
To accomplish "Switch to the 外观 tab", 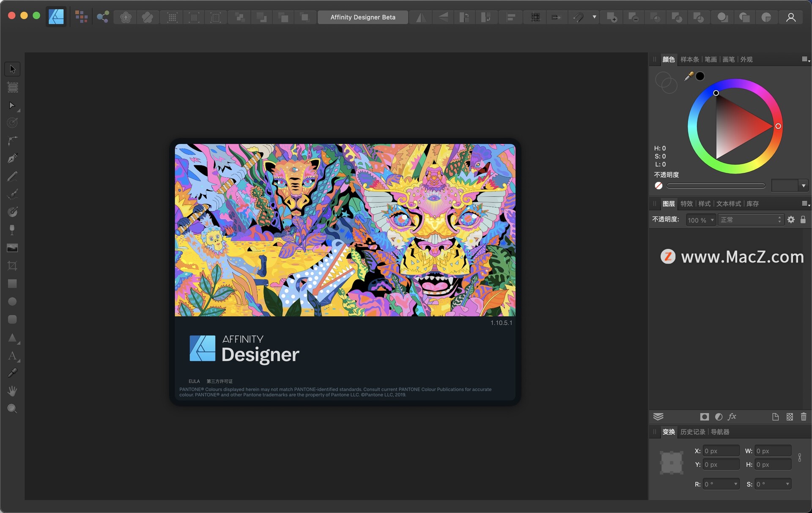I will pyautogui.click(x=746, y=60).
